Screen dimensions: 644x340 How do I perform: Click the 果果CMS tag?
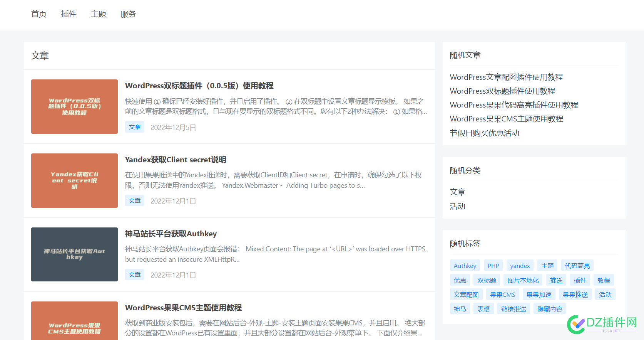[503, 295]
